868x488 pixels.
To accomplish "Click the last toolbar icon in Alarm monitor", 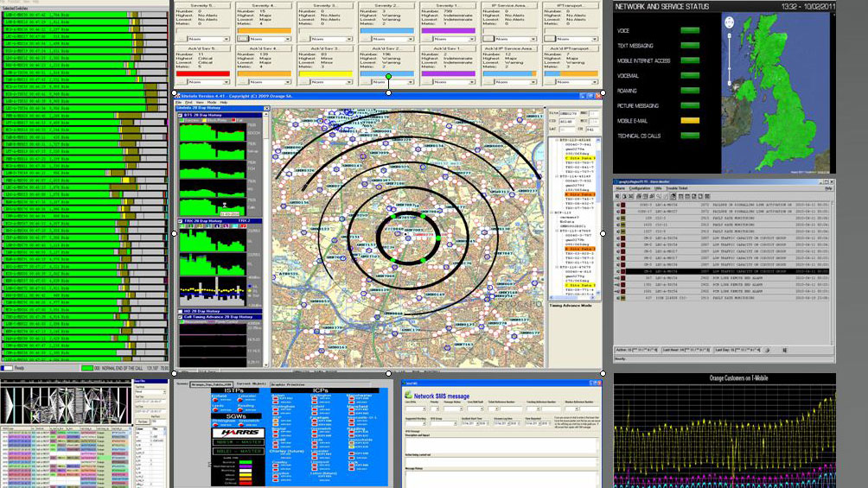I will tap(707, 196).
